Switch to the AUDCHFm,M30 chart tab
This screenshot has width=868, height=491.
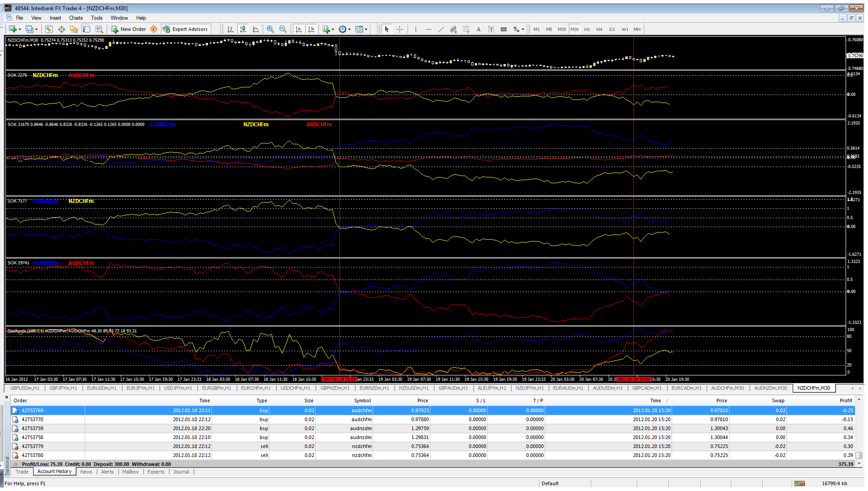(727, 388)
